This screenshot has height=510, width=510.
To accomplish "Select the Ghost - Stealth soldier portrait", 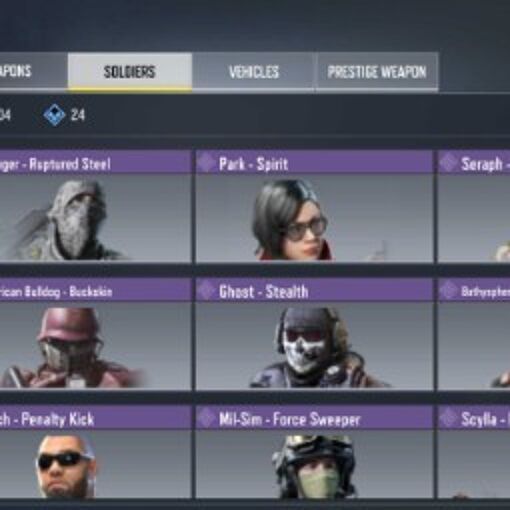I will [314, 346].
